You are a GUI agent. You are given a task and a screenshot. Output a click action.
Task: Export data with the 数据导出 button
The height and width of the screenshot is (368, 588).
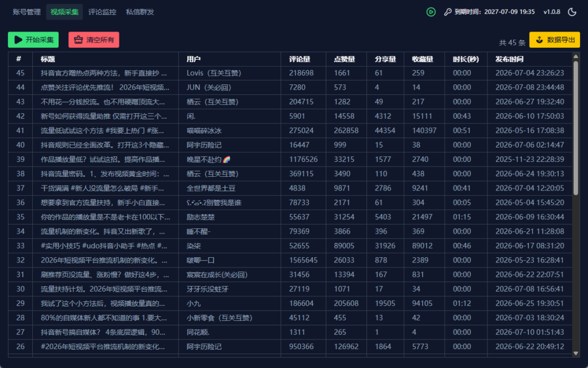tap(555, 40)
